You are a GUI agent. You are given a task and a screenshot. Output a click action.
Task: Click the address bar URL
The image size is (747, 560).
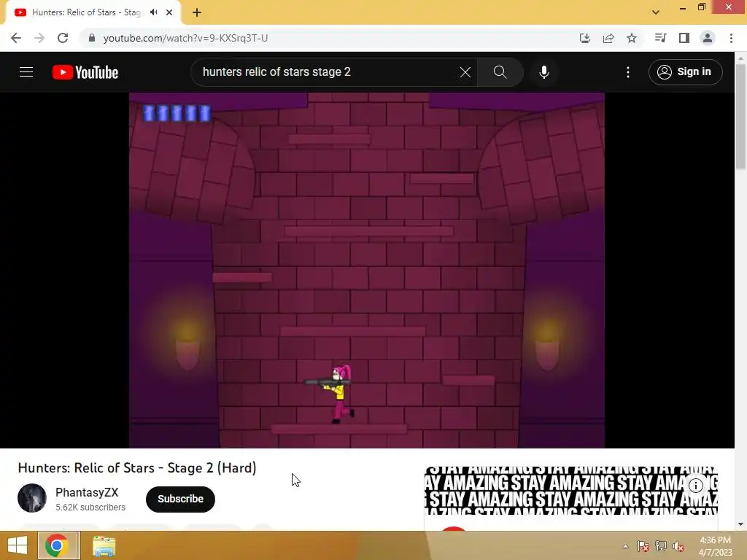(x=185, y=38)
